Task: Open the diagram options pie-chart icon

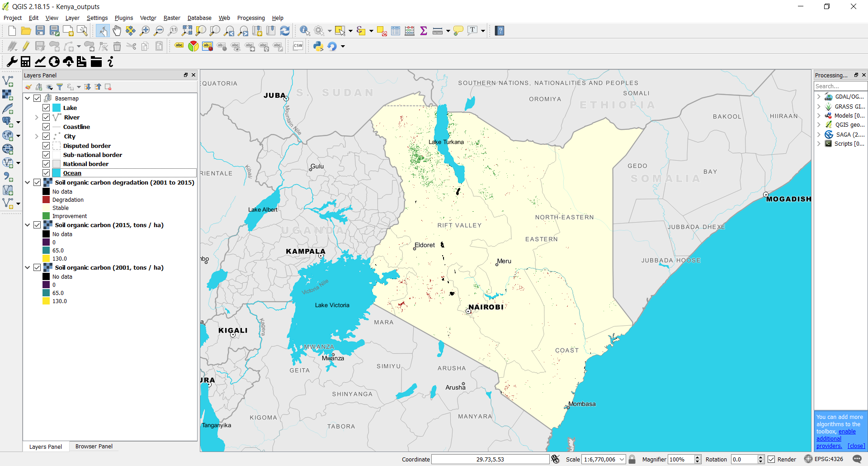Action: click(x=193, y=46)
